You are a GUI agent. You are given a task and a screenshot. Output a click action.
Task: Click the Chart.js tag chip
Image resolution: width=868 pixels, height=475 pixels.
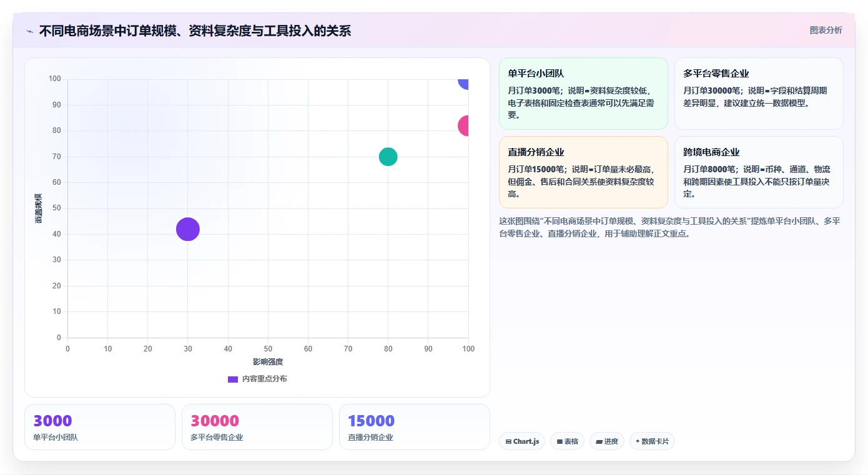(522, 441)
